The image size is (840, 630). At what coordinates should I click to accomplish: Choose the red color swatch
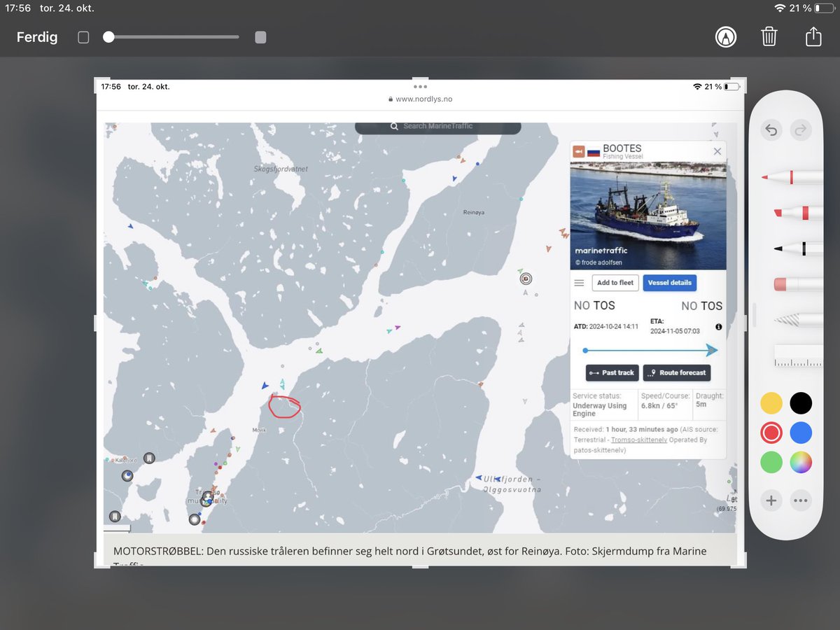pos(771,433)
